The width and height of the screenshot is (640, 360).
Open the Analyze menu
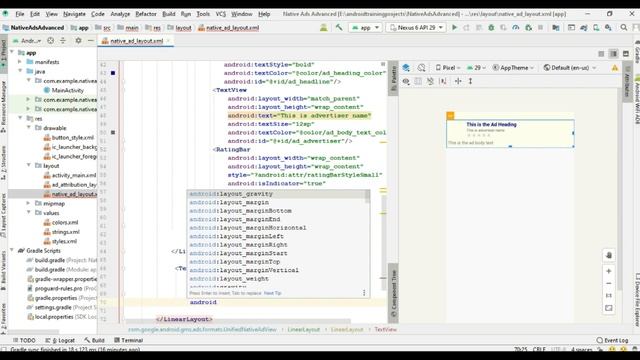tap(120, 14)
